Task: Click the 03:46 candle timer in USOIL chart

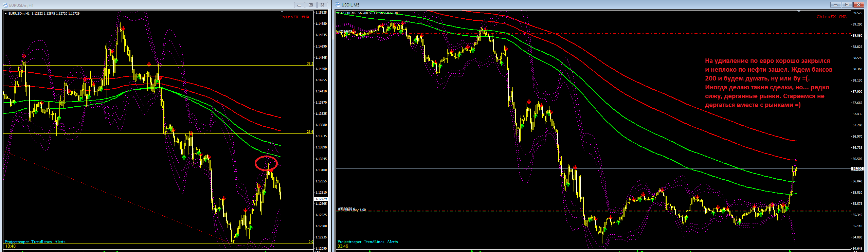Action: click(343, 246)
